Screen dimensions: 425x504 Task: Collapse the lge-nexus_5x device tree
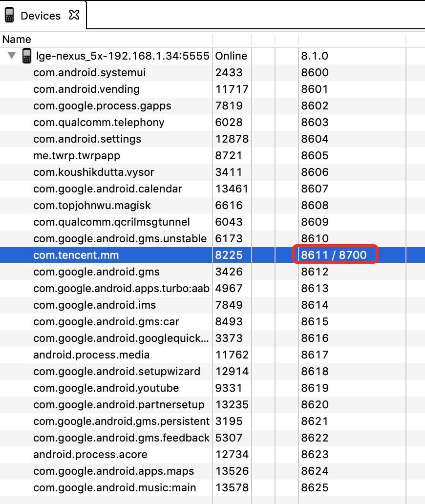pyautogui.click(x=12, y=55)
